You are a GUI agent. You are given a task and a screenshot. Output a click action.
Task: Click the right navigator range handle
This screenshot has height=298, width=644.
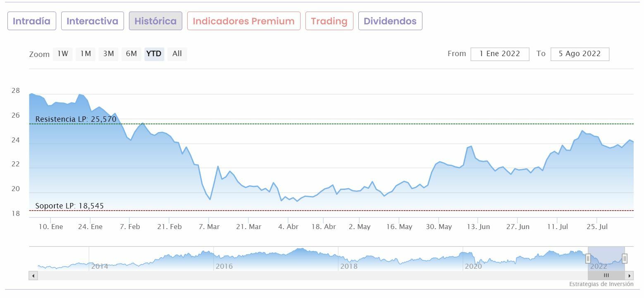point(625,259)
